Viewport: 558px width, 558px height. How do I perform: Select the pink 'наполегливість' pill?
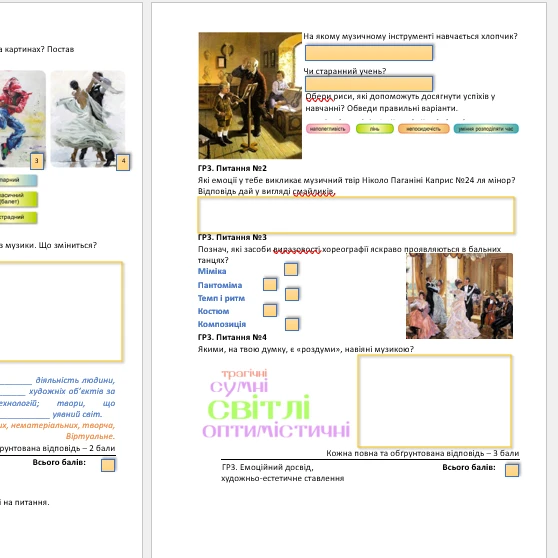[328, 129]
